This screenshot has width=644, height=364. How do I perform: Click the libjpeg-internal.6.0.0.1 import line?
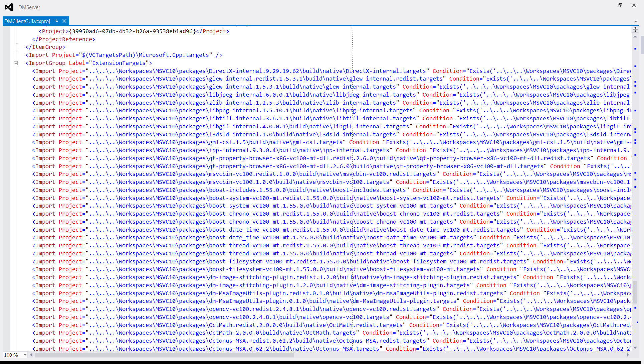click(x=332, y=95)
